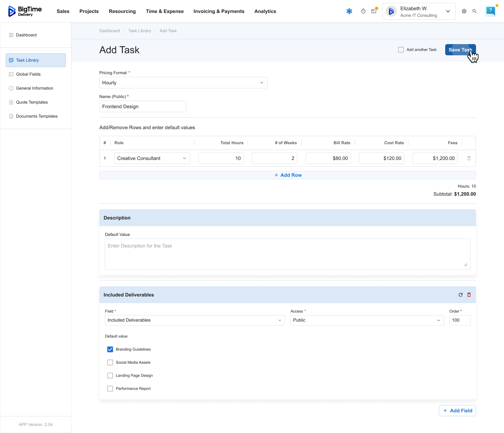This screenshot has height=433, width=504.
Task: Delete row 1 using trash icon
Action: (469, 158)
